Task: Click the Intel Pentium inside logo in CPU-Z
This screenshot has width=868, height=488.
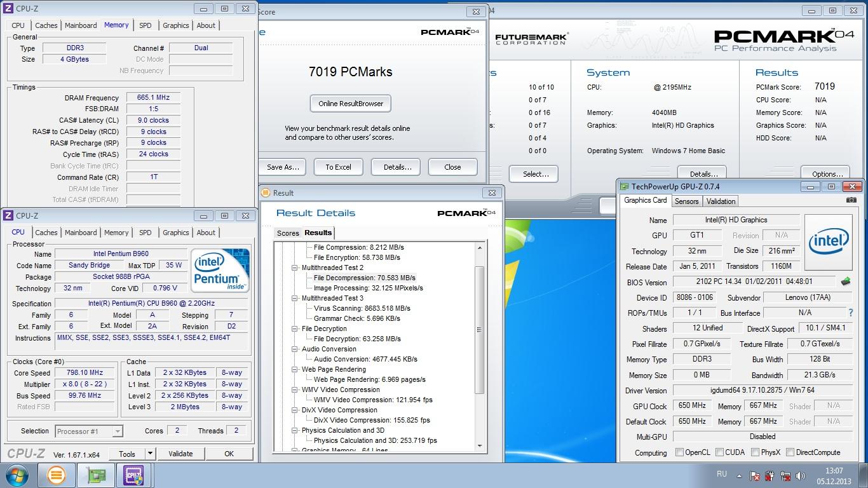Action: coord(220,270)
